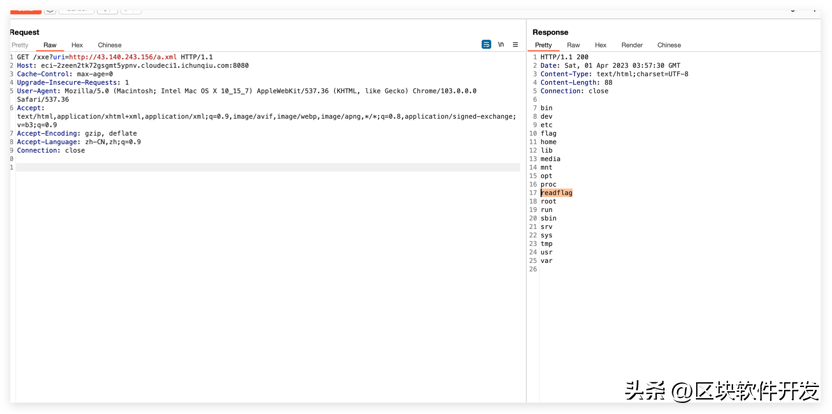Click the round icon beside Send

click(50, 8)
